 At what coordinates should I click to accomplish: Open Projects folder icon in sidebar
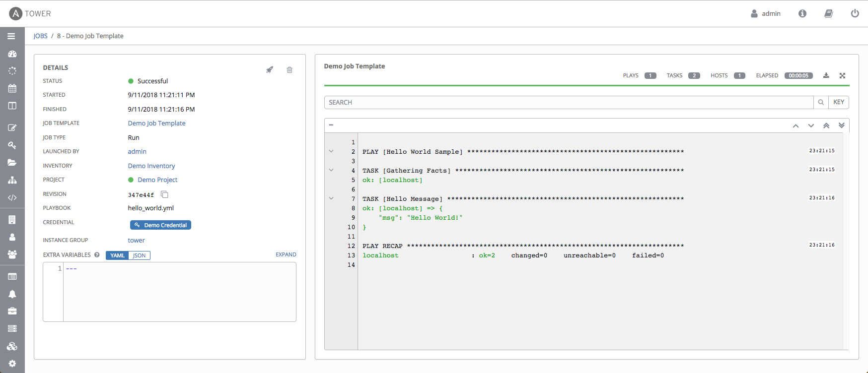click(12, 163)
